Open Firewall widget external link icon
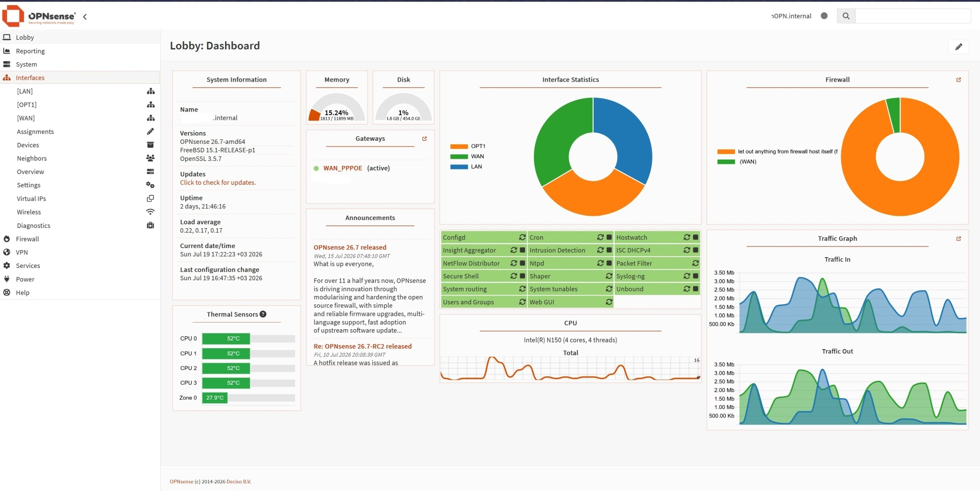Viewport: 980px width, 491px height. coord(959,80)
